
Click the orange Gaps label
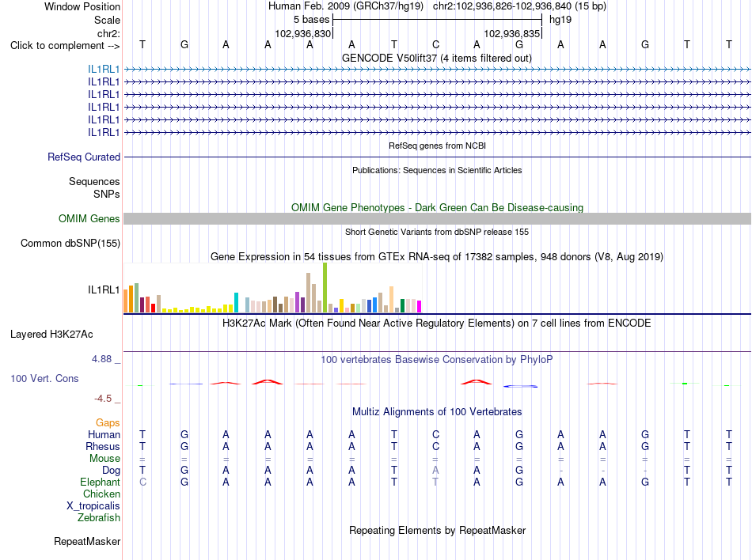108,422
